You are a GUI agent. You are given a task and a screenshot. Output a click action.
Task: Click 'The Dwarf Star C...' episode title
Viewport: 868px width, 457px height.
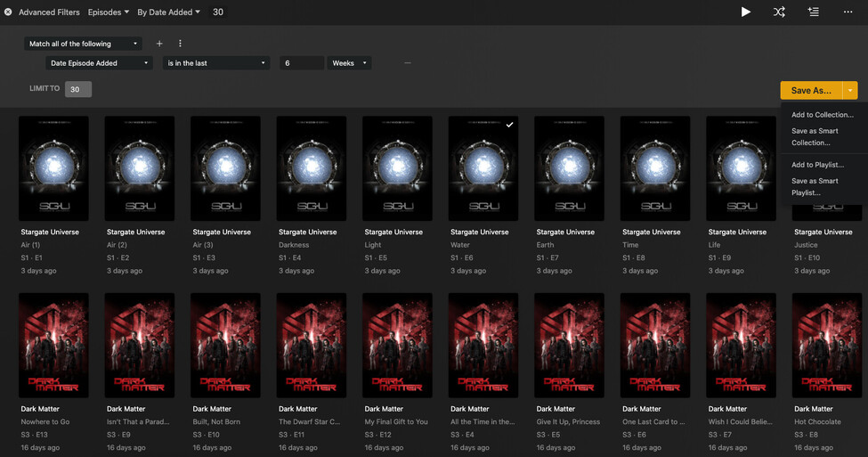[x=310, y=421]
